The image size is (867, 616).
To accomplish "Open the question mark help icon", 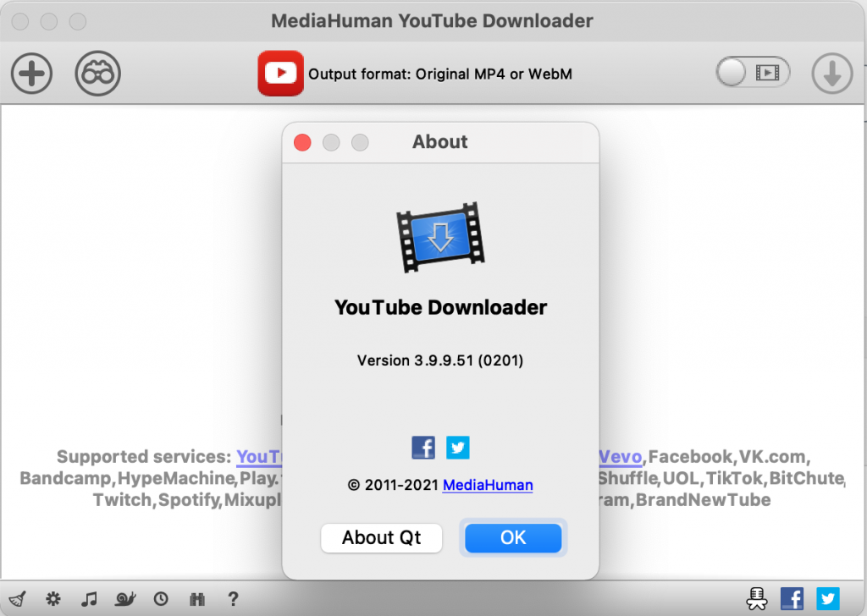I will click(x=234, y=598).
